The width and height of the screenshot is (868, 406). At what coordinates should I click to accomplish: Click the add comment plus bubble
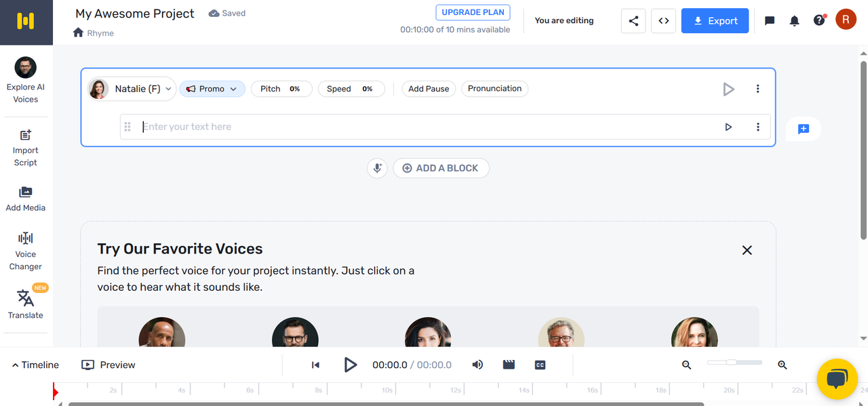pyautogui.click(x=804, y=129)
